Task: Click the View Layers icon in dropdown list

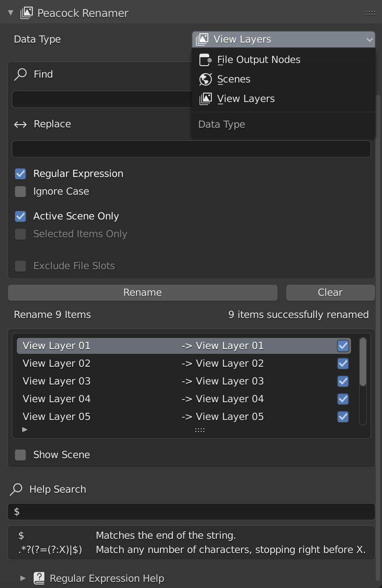Action: pos(205,99)
